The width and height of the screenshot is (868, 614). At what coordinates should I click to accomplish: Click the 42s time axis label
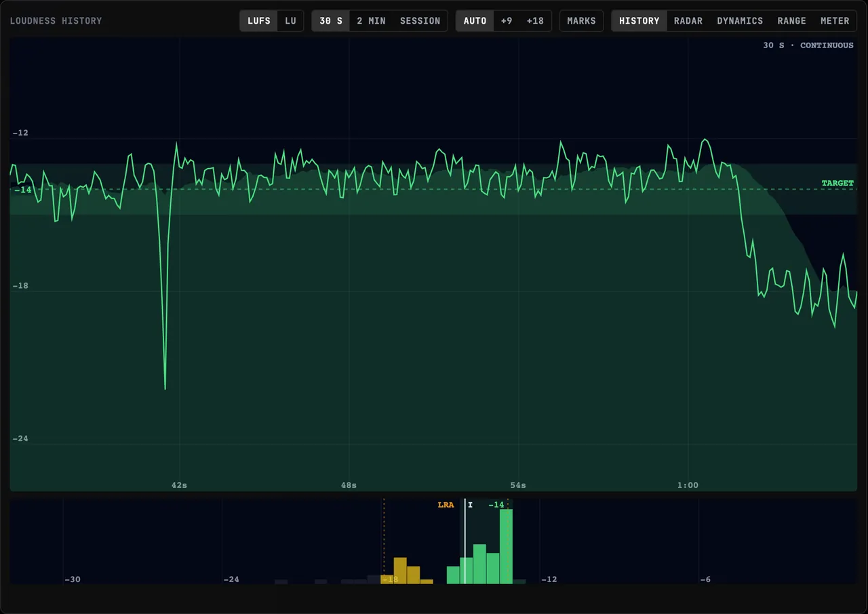[x=179, y=485]
